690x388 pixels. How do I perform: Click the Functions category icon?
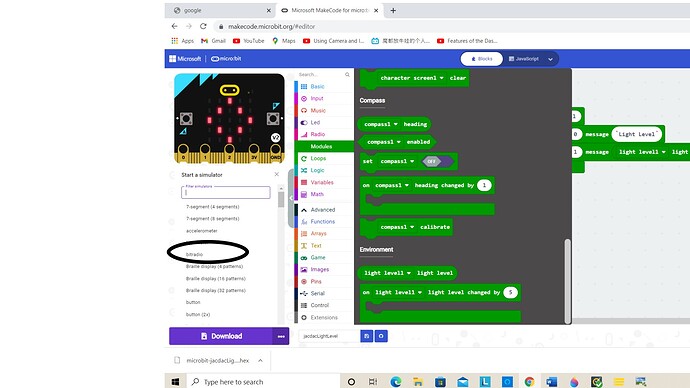(x=304, y=222)
